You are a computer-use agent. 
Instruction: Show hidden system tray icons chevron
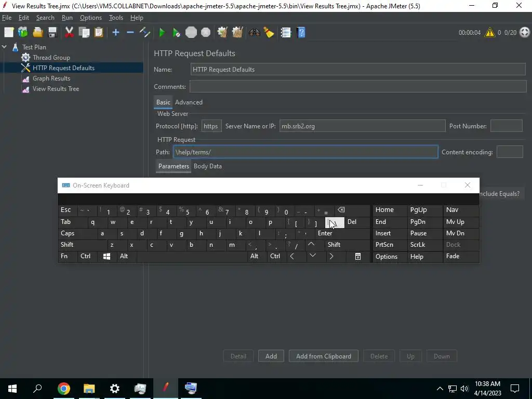pos(440,389)
